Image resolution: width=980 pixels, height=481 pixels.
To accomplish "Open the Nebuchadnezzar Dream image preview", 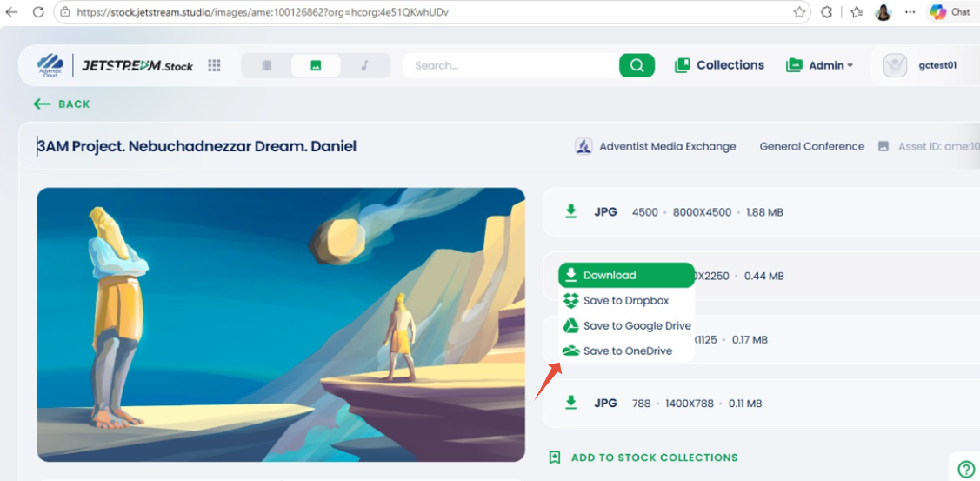I will pos(281,324).
